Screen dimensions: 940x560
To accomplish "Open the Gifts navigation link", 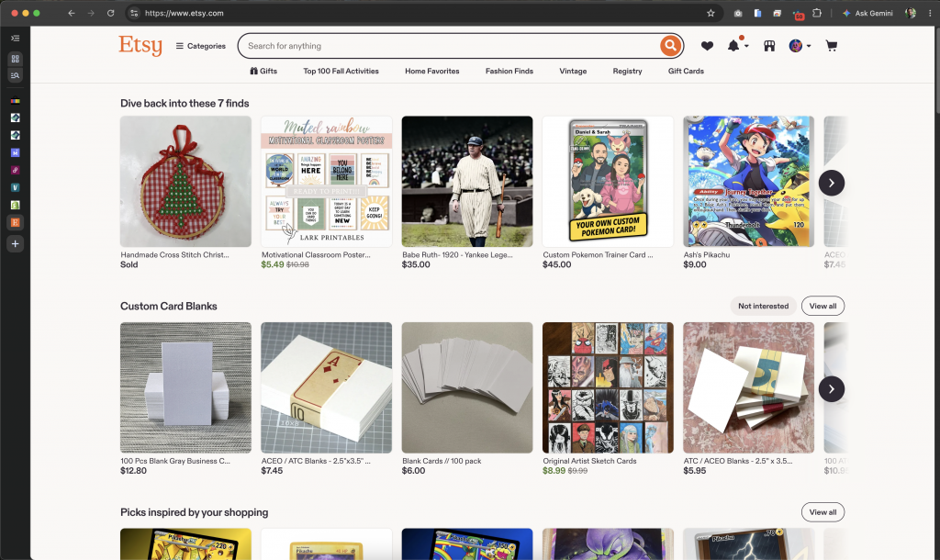I will [x=263, y=71].
